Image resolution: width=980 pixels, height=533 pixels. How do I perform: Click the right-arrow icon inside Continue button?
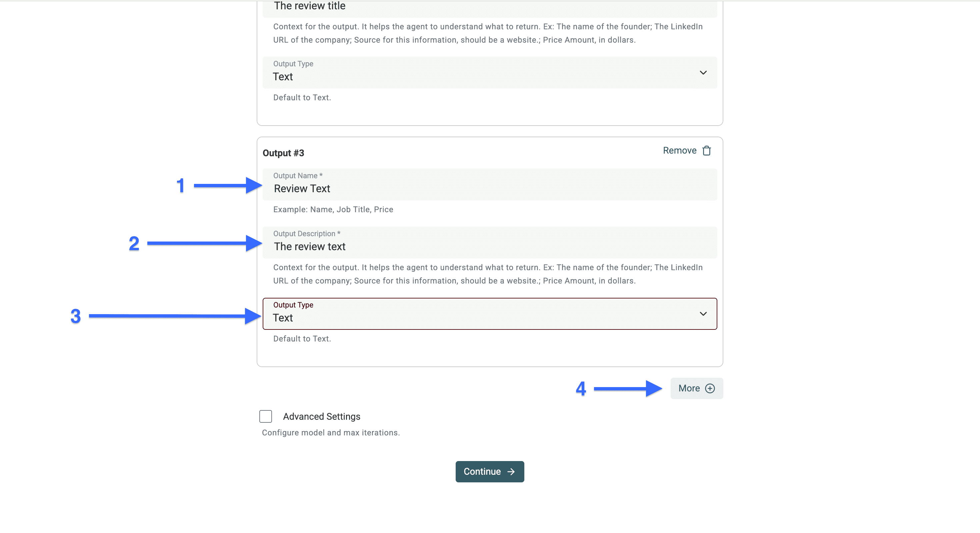(x=511, y=471)
